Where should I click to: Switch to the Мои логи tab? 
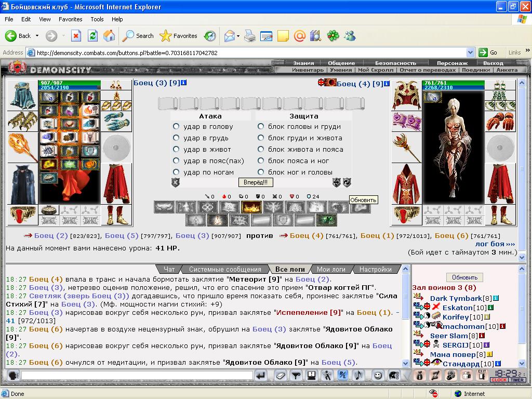331,270
